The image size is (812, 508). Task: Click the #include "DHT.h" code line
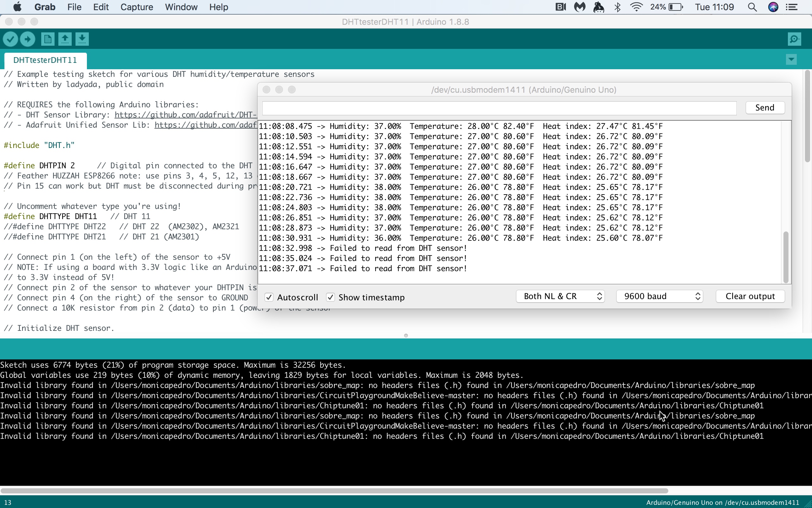[x=39, y=145]
